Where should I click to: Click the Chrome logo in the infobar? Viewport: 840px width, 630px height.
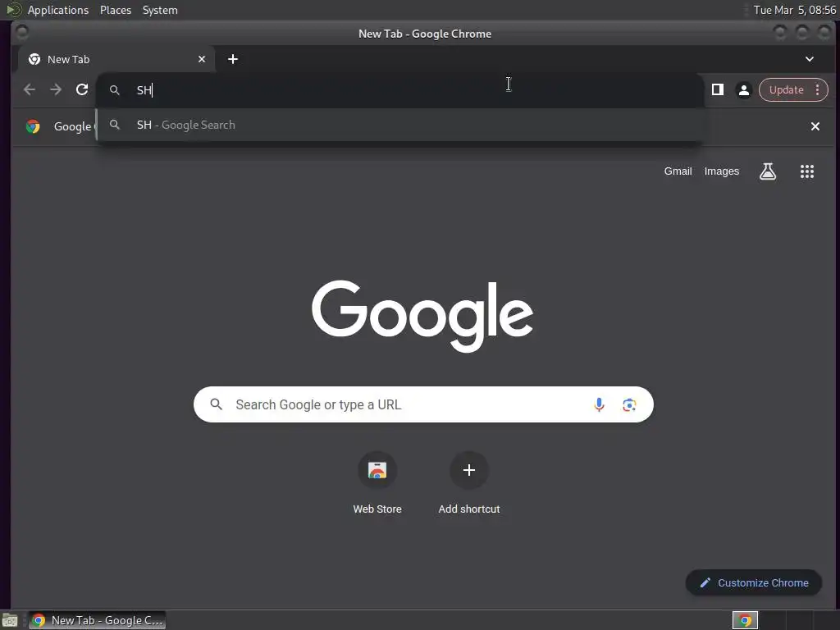point(33,126)
